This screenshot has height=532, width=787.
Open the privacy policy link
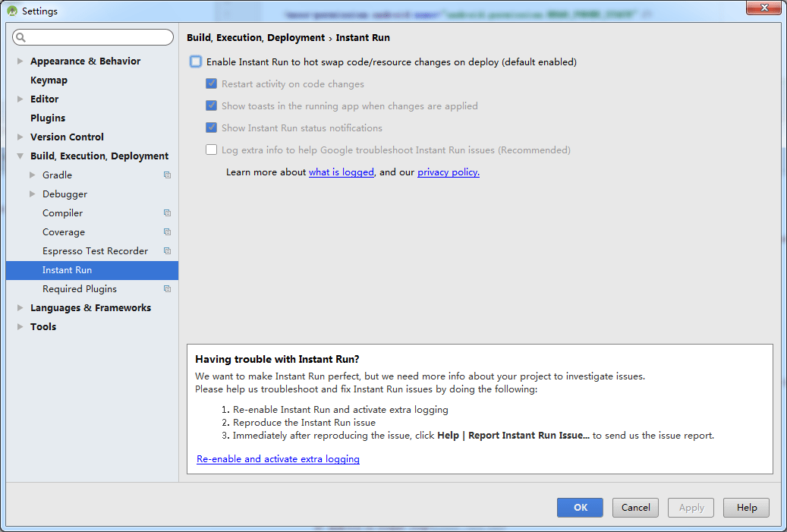pyautogui.click(x=449, y=172)
